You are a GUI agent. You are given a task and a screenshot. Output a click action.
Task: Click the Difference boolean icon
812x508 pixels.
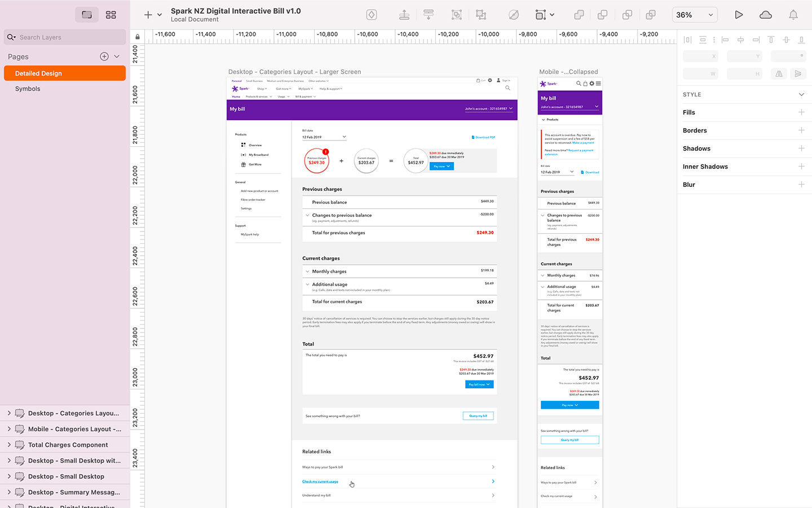pyautogui.click(x=651, y=15)
